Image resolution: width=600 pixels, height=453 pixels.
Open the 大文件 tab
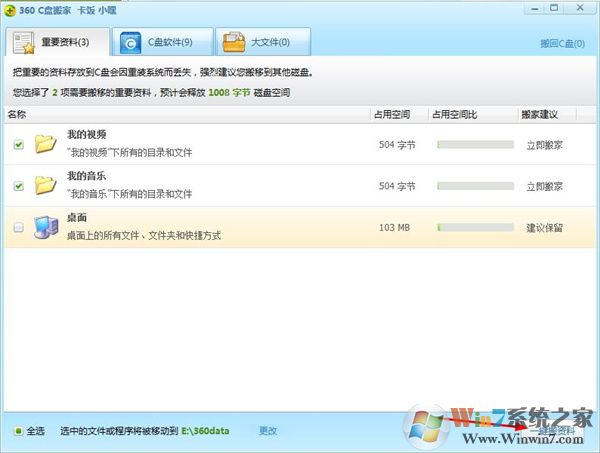click(x=261, y=42)
